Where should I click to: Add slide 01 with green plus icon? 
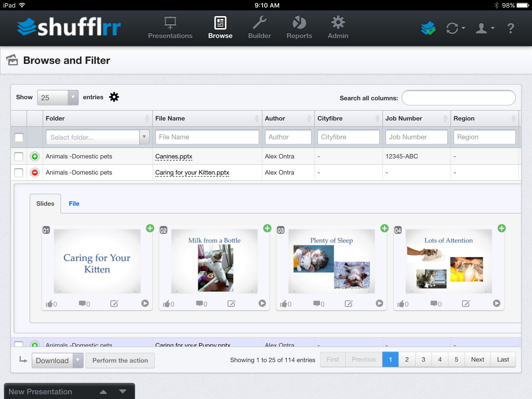pyautogui.click(x=150, y=228)
